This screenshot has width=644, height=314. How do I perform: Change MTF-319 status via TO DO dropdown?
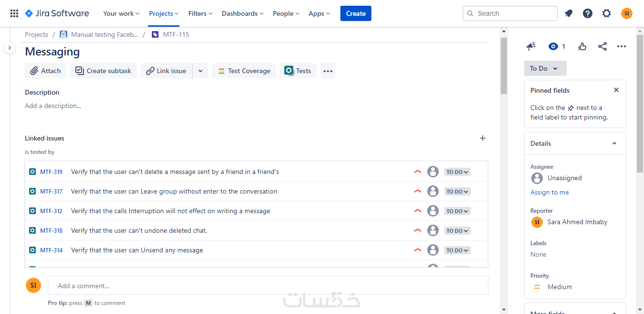click(457, 172)
